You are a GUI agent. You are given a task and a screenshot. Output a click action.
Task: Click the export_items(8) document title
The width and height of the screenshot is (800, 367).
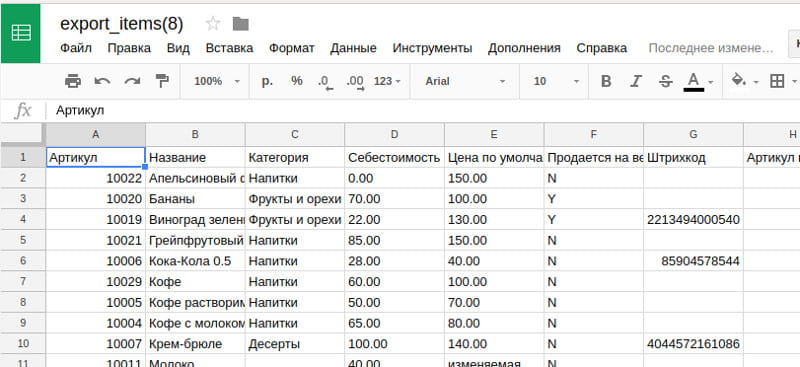point(121,23)
